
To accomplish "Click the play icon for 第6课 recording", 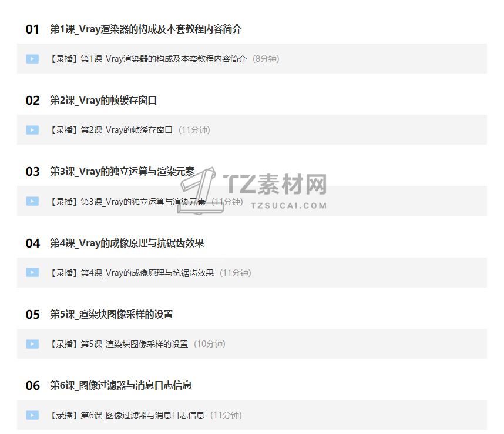I will [x=32, y=415].
